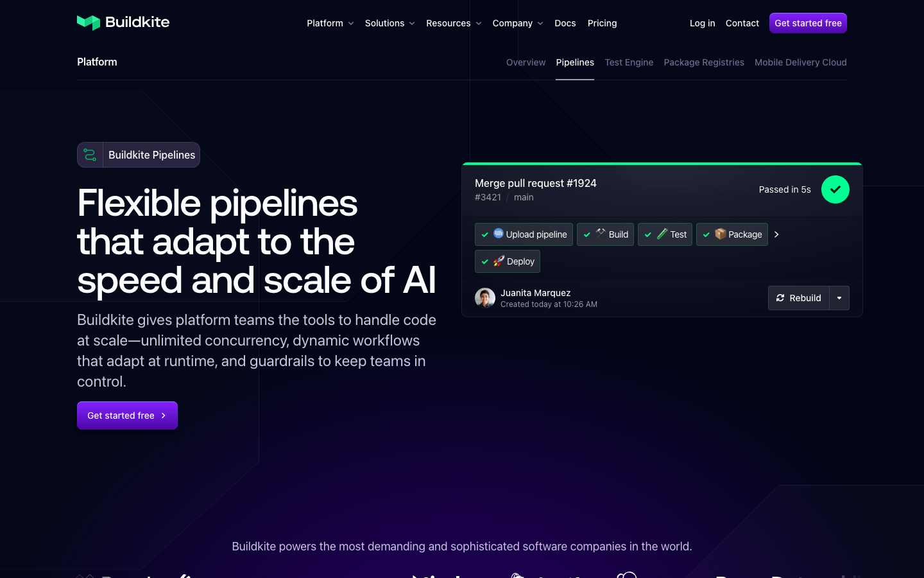
Task: Click the Buildkite logo icon
Action: pos(89,22)
